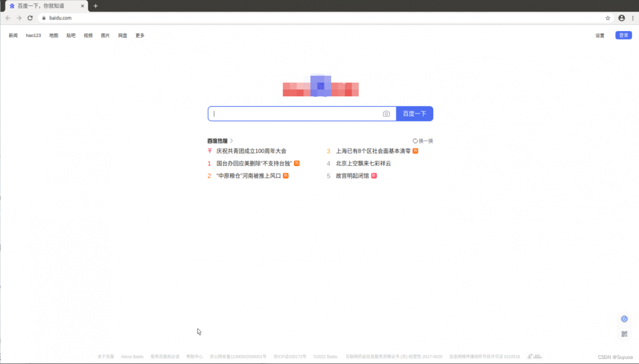The image size is (639, 364).
Task: Click the 使用百度前必读 footer link
Action: click(165, 357)
